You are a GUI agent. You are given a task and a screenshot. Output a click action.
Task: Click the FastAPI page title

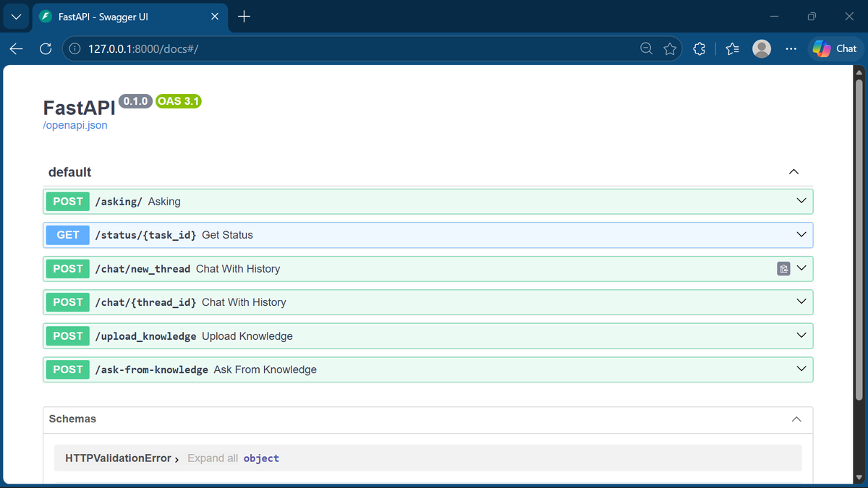click(x=80, y=108)
